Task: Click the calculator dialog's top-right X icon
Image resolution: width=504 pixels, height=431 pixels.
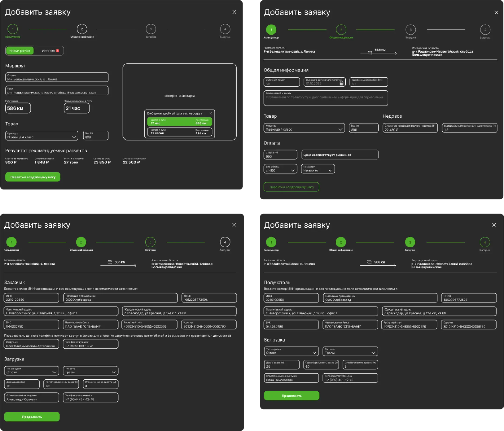Action: [x=234, y=12]
